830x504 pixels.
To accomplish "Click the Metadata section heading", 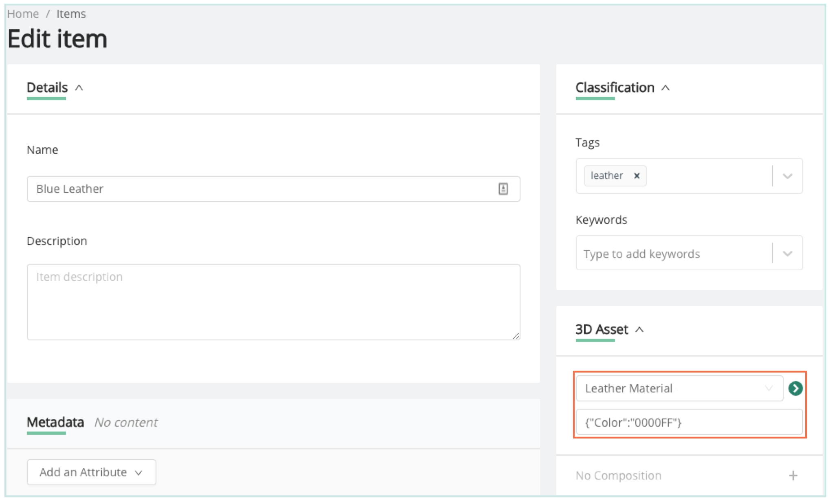I will (x=55, y=422).
